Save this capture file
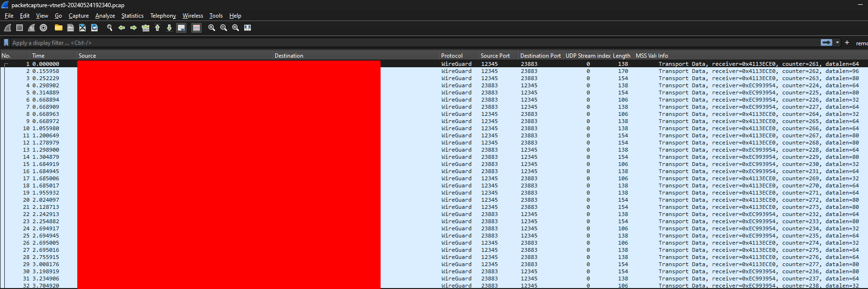 tap(71, 28)
